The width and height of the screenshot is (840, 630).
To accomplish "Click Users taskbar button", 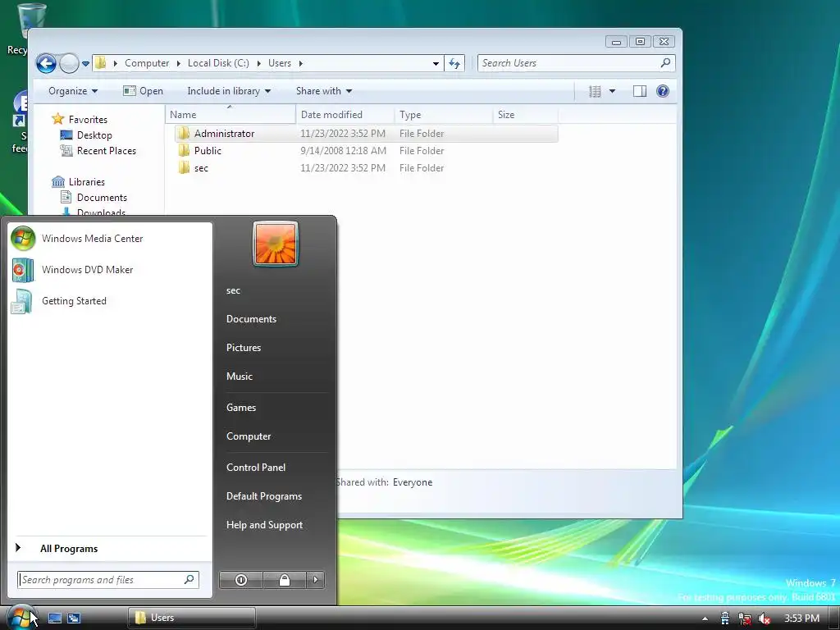I will click(x=192, y=618).
